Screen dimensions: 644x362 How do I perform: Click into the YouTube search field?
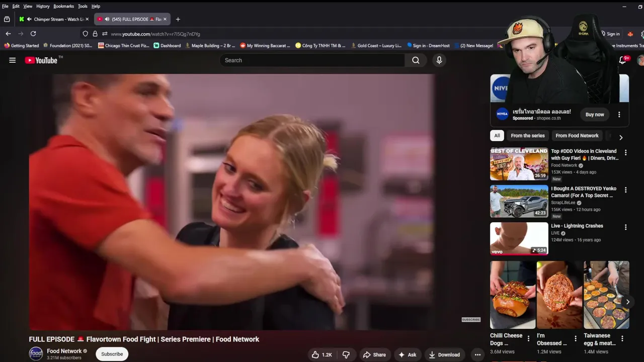312,60
